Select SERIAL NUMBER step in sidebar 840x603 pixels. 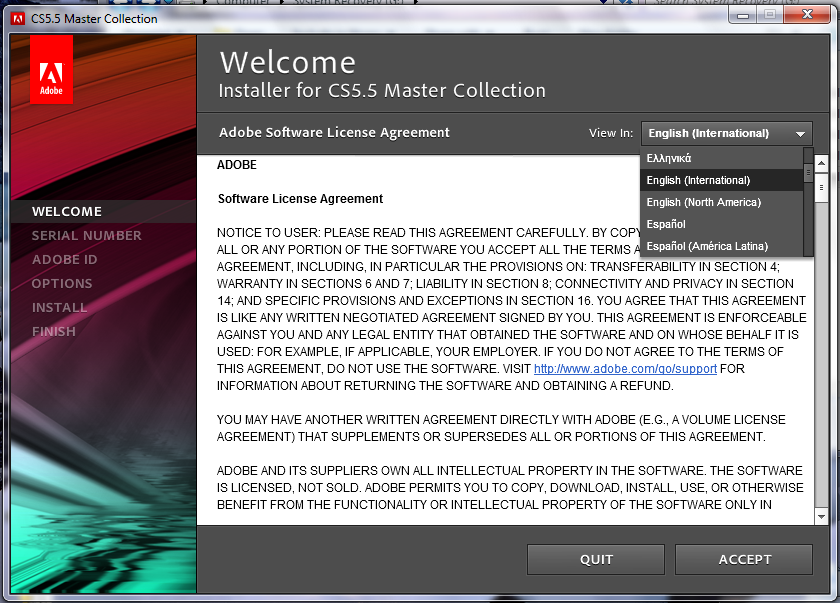pos(87,236)
